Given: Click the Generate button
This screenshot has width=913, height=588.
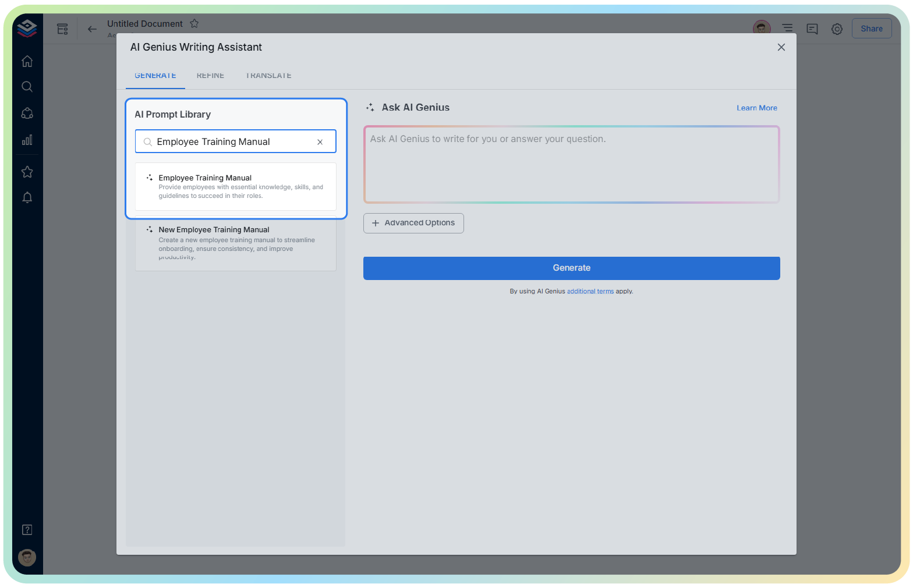Looking at the screenshot, I should pyautogui.click(x=572, y=268).
